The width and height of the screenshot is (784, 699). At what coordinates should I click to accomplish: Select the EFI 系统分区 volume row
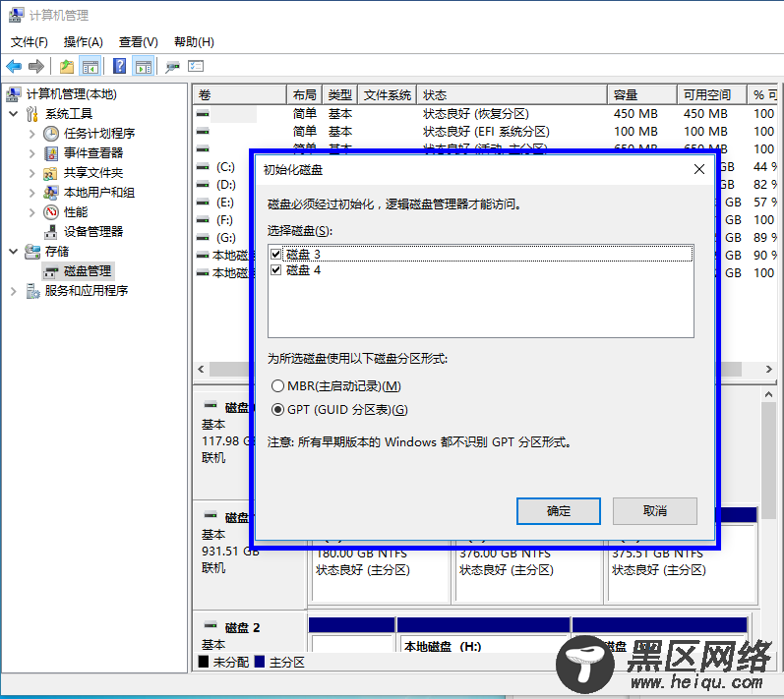[485, 132]
